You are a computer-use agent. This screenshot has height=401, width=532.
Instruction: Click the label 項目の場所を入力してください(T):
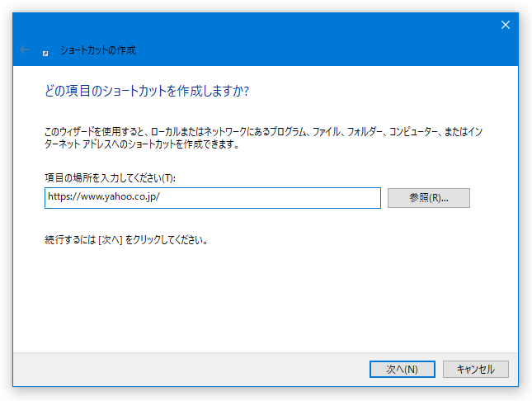[x=110, y=177]
